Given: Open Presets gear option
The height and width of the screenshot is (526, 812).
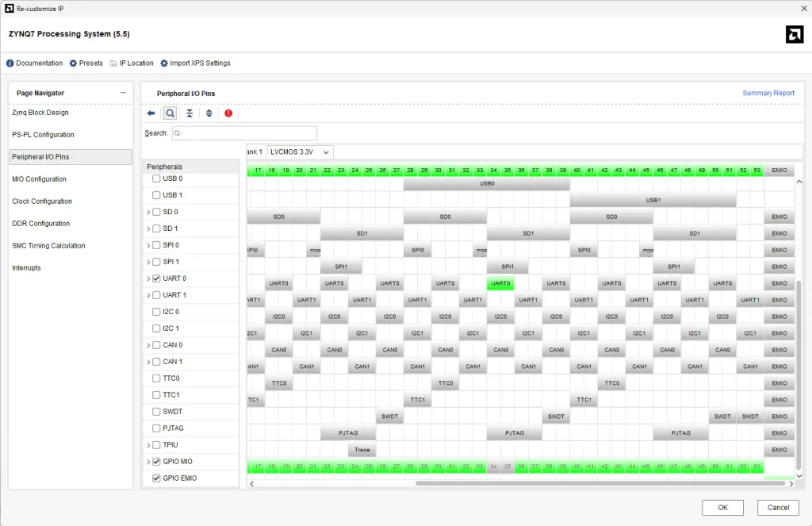Looking at the screenshot, I should click(86, 63).
